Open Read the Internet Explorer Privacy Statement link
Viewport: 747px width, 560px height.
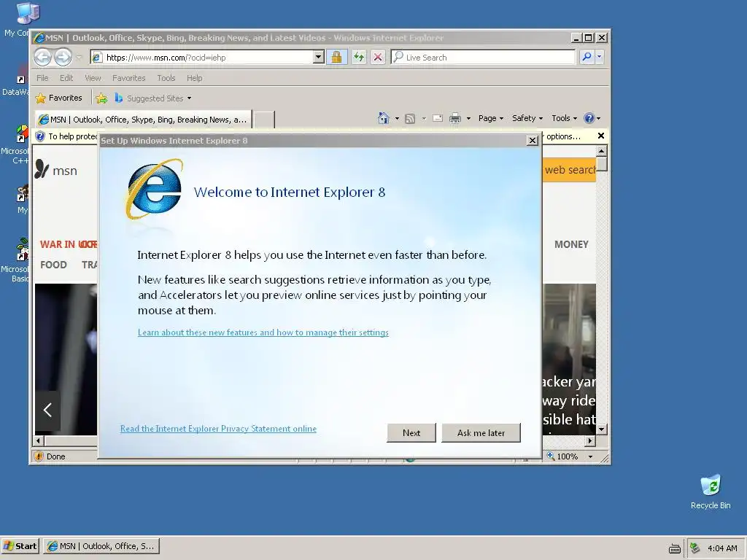218,429
